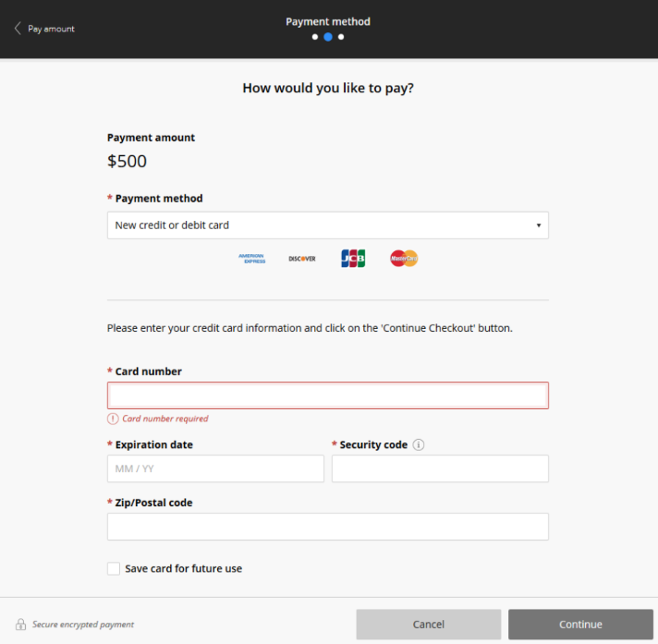Click the secure payment padlock icon
Image resolution: width=658 pixels, height=644 pixels.
20,625
